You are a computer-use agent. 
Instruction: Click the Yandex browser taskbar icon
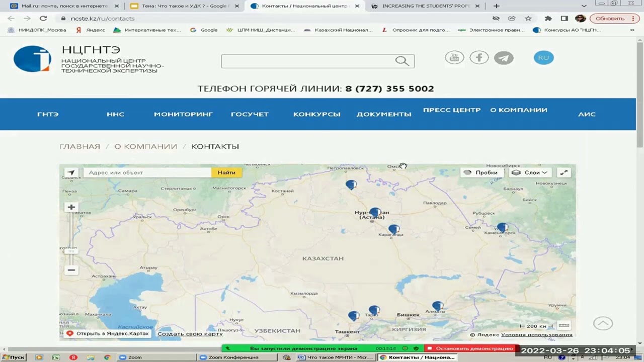point(73,357)
